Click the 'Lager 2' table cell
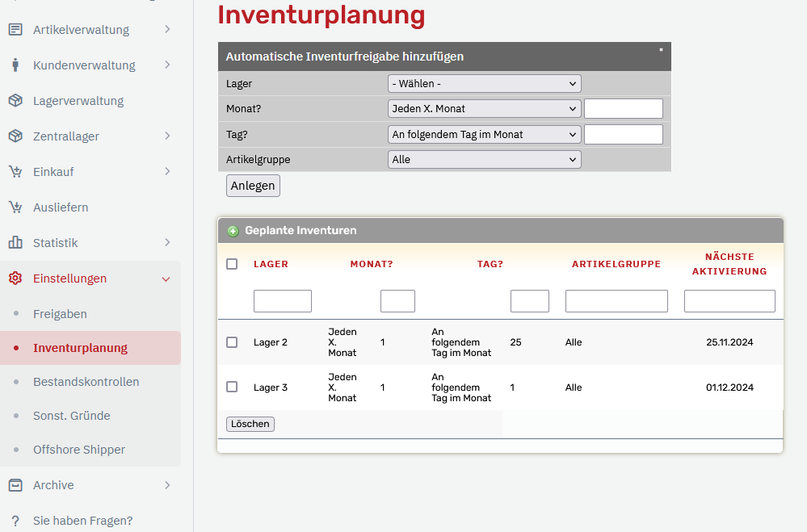The width and height of the screenshot is (807, 532). point(271,342)
